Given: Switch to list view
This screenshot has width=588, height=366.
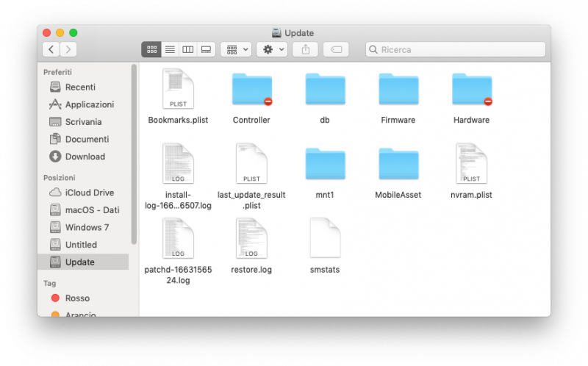Looking at the screenshot, I should click(x=170, y=49).
